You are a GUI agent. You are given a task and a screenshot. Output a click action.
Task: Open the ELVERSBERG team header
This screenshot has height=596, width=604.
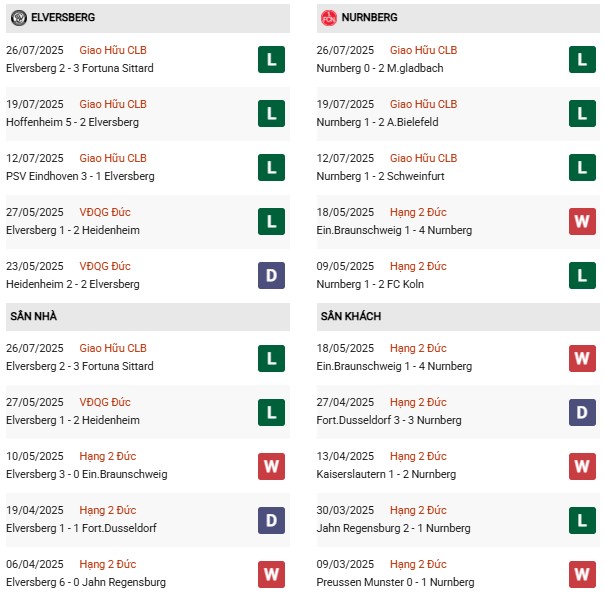click(x=148, y=18)
